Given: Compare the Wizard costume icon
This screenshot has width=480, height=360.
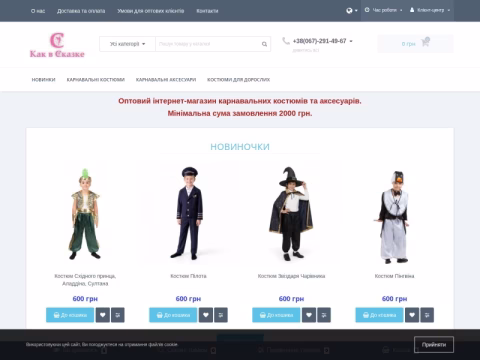Looking at the screenshot, I should [324, 315].
